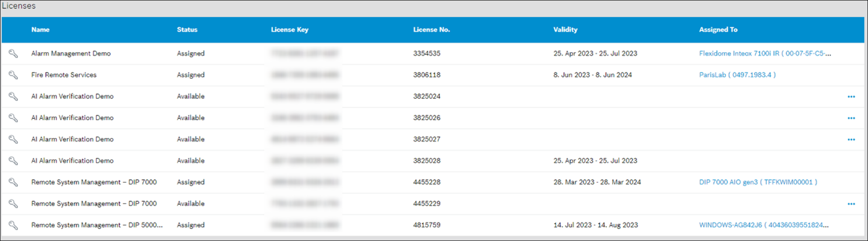Open more options for license 3825027
The width and height of the screenshot is (868, 241).
point(851,140)
